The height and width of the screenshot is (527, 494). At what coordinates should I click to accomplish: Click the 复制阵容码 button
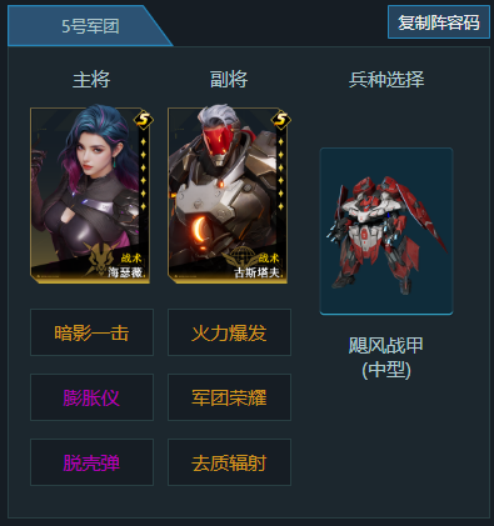[438, 22]
